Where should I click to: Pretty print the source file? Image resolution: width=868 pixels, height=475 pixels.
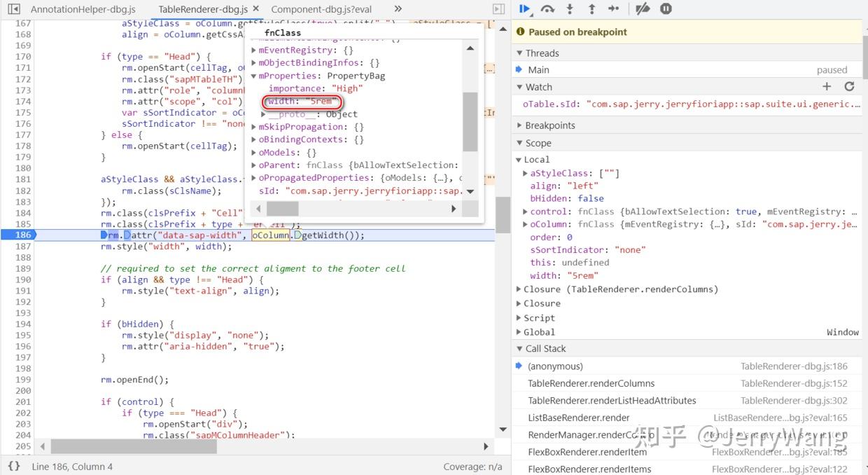tap(13, 466)
